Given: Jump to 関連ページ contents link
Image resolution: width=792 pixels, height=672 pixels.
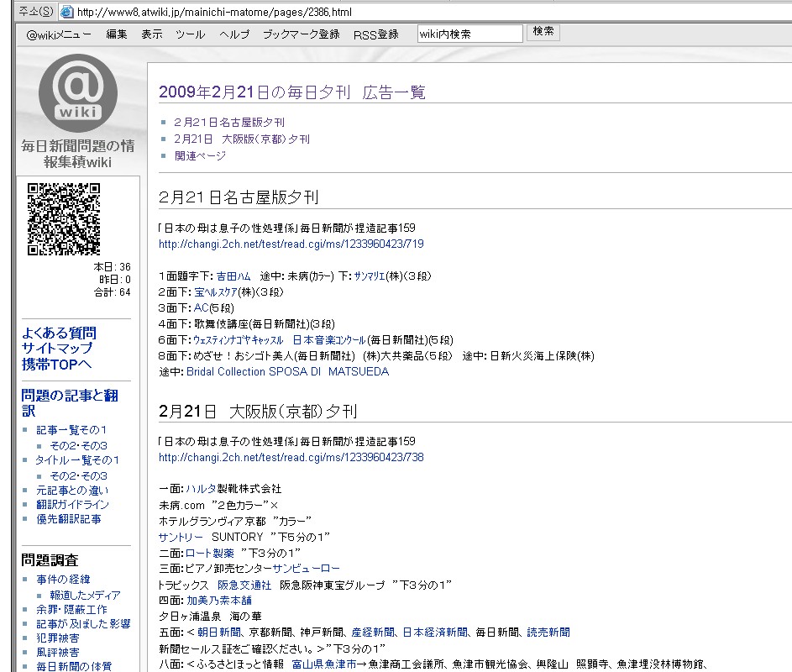Looking at the screenshot, I should [200, 155].
